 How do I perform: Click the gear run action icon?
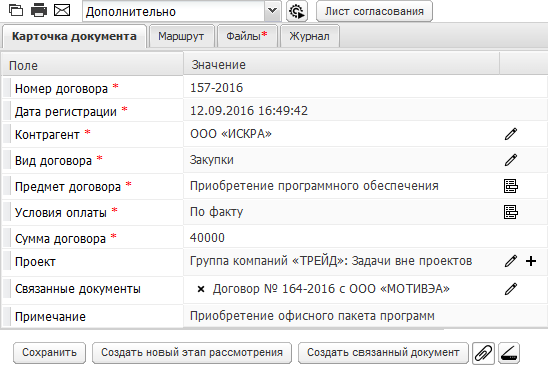[297, 12]
